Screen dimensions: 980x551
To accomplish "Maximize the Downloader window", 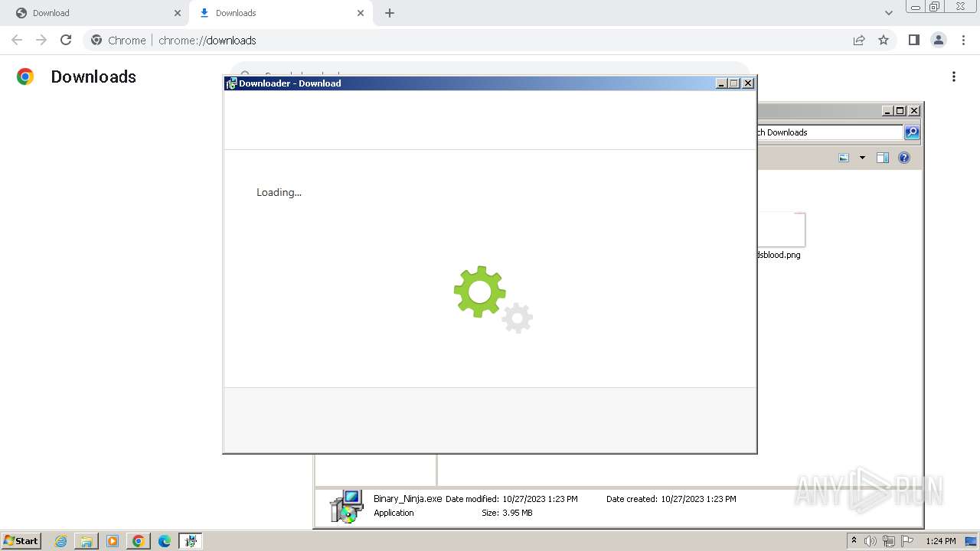I will pos(734,83).
